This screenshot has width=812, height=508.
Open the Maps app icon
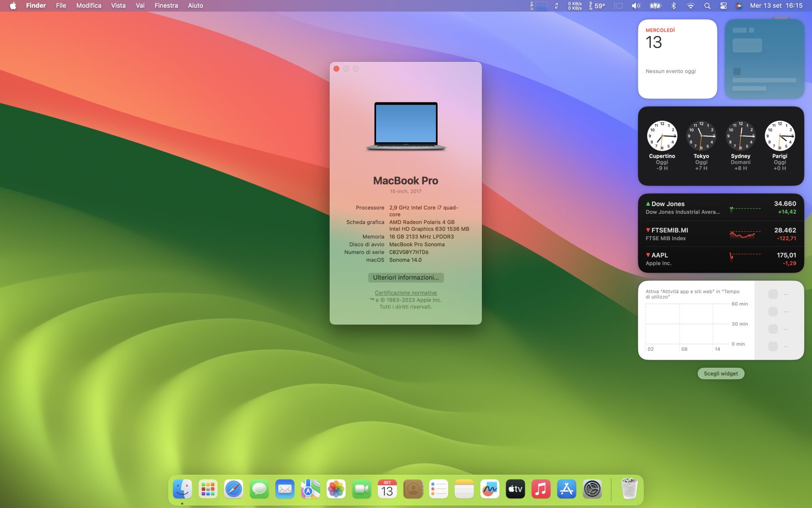point(310,489)
